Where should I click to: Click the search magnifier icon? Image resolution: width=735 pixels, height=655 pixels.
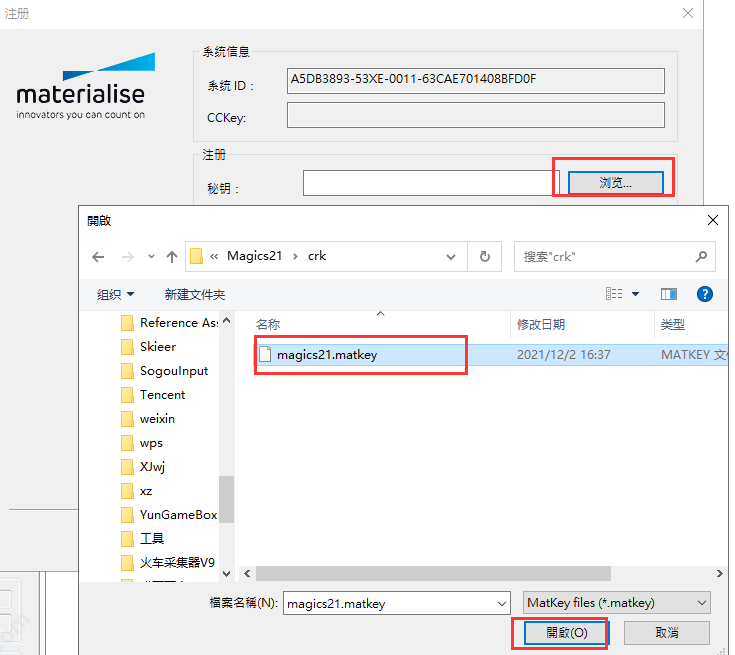click(x=701, y=256)
